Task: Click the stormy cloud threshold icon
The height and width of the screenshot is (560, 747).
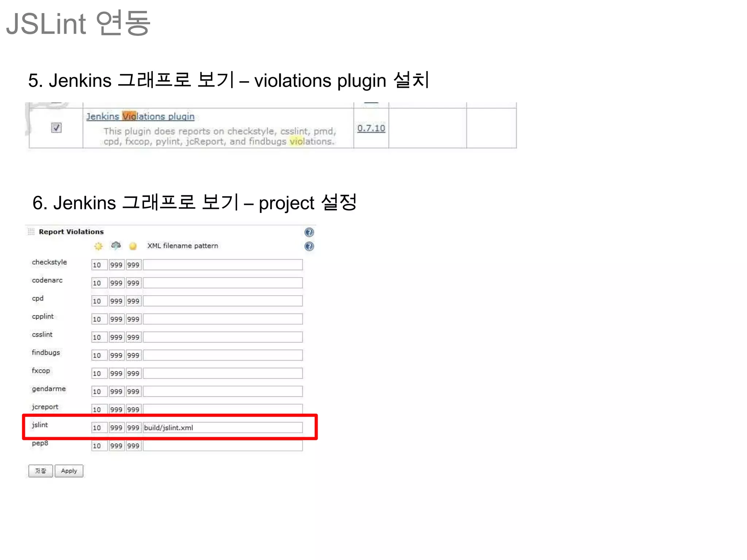Action: (x=116, y=246)
